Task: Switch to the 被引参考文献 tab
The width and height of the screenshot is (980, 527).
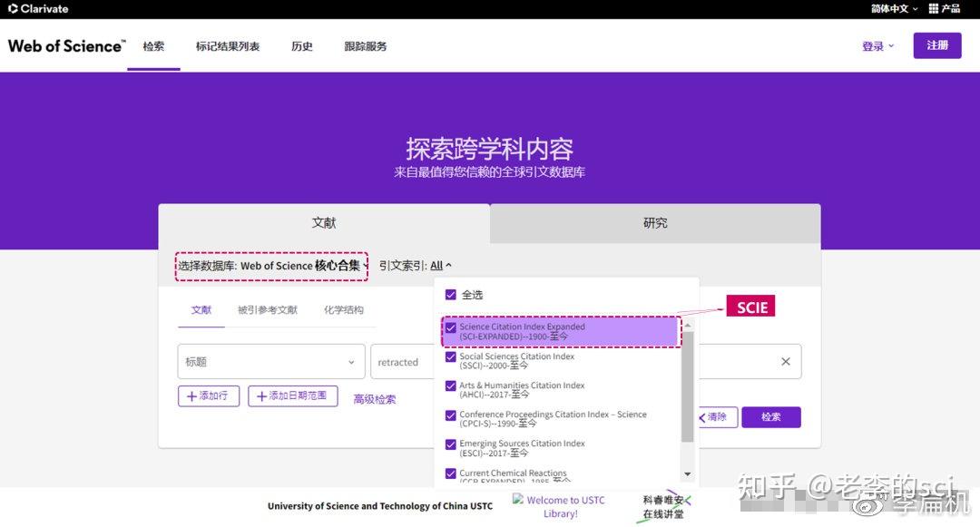Action: click(268, 309)
